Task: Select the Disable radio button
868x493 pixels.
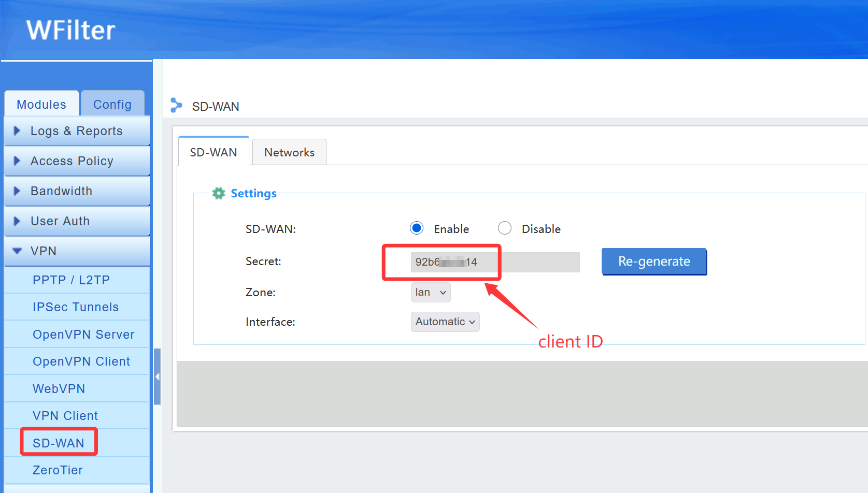Action: tap(505, 228)
